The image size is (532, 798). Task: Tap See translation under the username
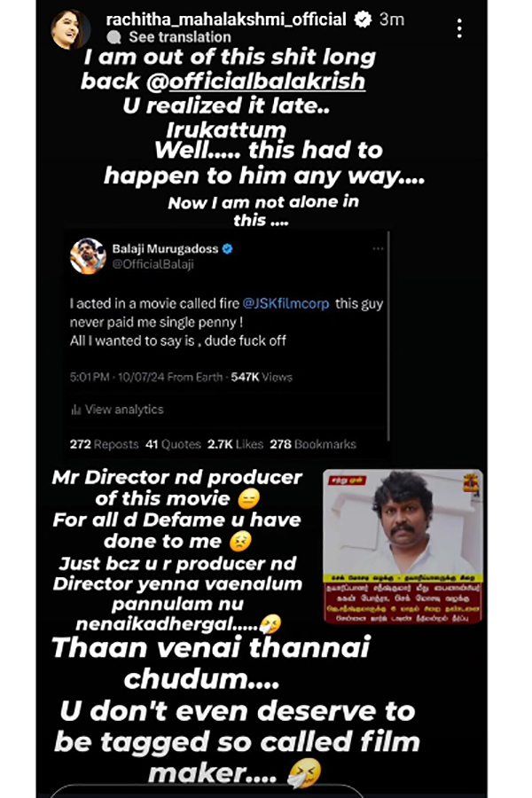tap(180, 37)
